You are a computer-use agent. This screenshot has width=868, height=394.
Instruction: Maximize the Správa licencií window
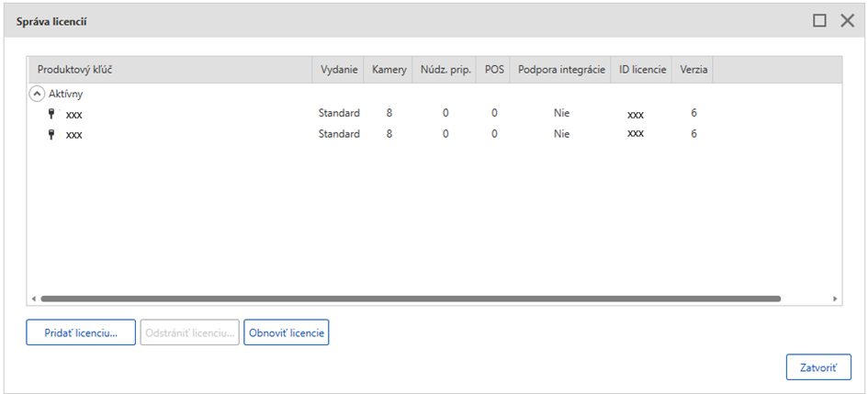819,20
